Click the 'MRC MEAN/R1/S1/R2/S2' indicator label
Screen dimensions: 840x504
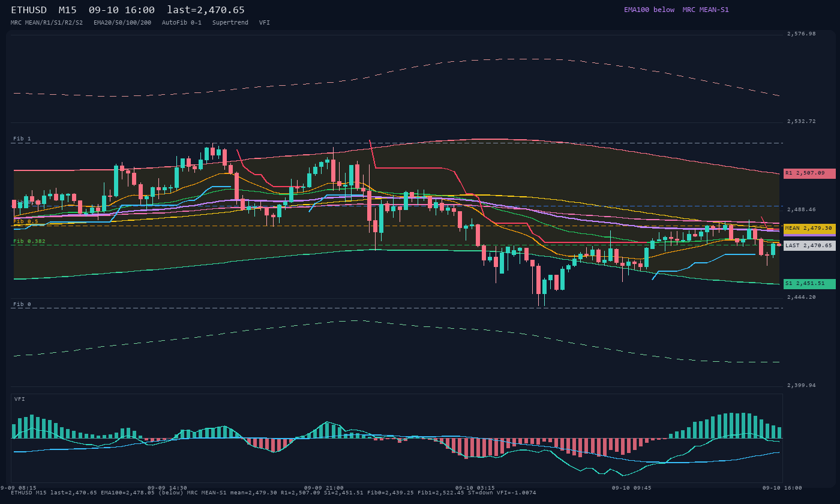pos(47,23)
